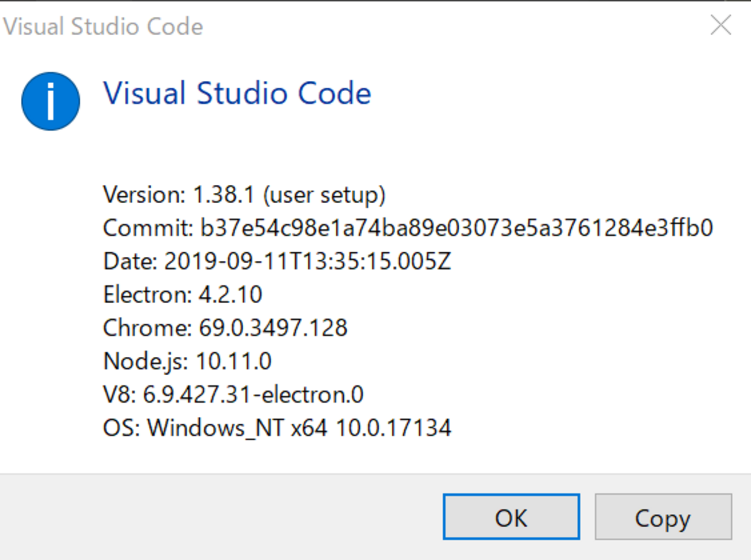Click the Date: 2019-09-11T13:35:15.005Z line
Viewport: 751px width, 560px height.
pos(277,262)
